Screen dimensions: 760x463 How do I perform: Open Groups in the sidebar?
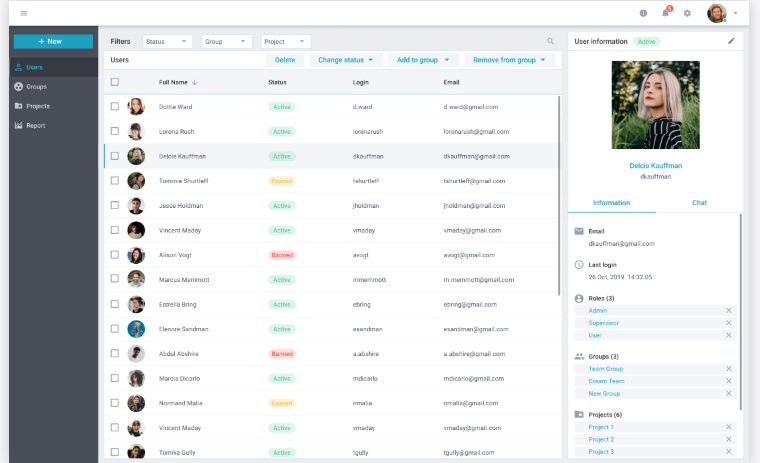coord(53,87)
